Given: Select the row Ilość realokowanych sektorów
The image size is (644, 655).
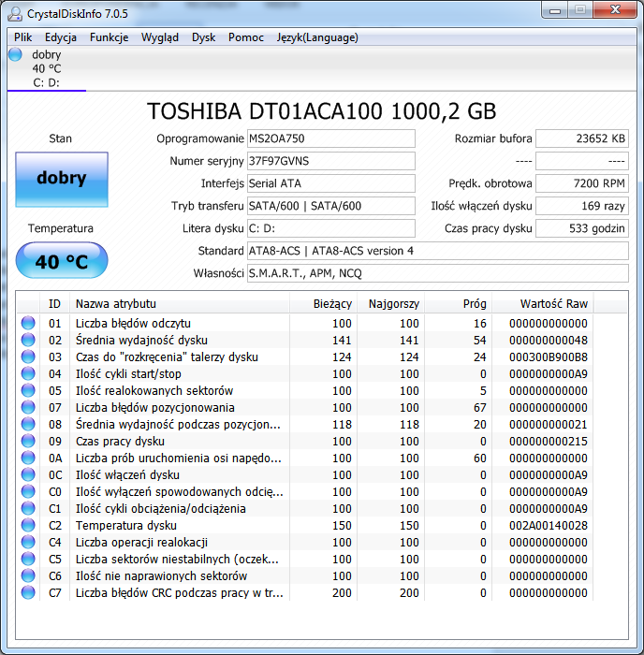Looking at the screenshot, I should point(305,390).
